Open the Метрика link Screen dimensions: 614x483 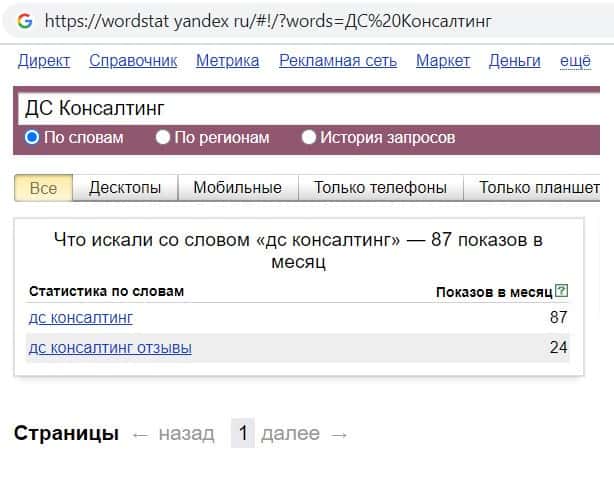click(x=228, y=61)
